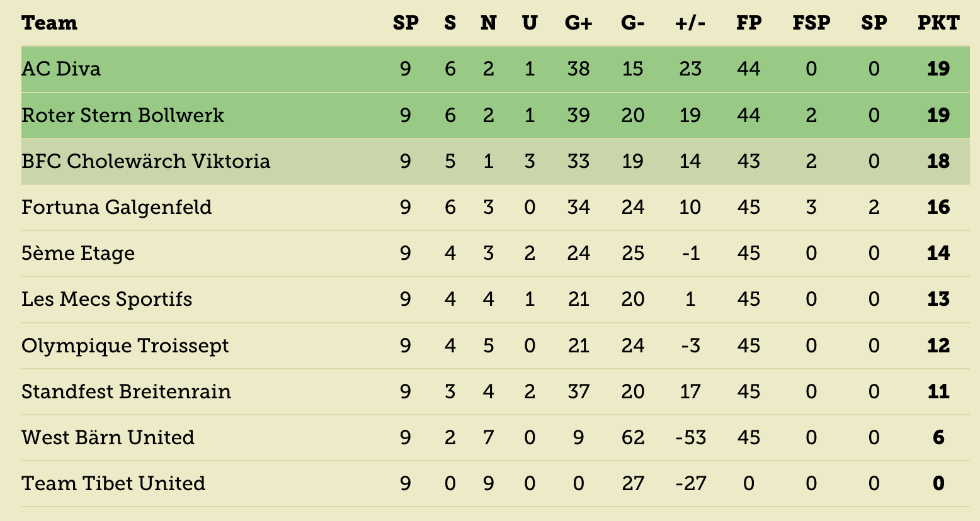Click the G+ column header
980x521 pixels.
coord(578,23)
